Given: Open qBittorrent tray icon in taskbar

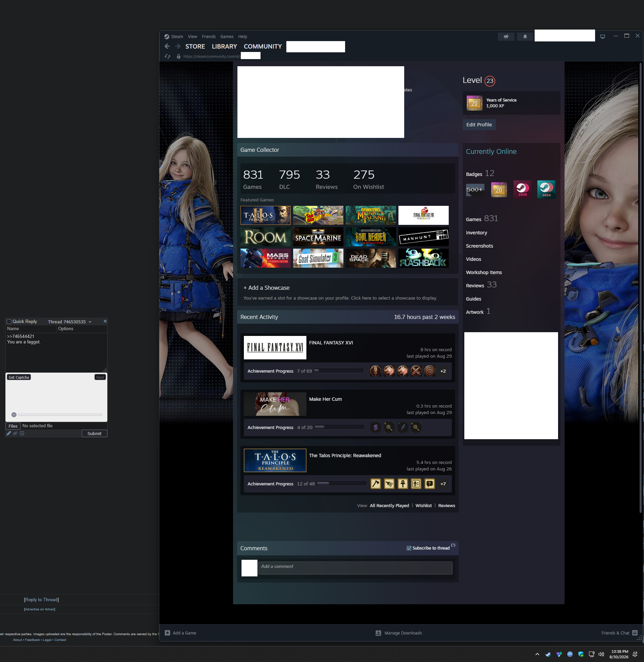Looking at the screenshot, I should point(570,654).
